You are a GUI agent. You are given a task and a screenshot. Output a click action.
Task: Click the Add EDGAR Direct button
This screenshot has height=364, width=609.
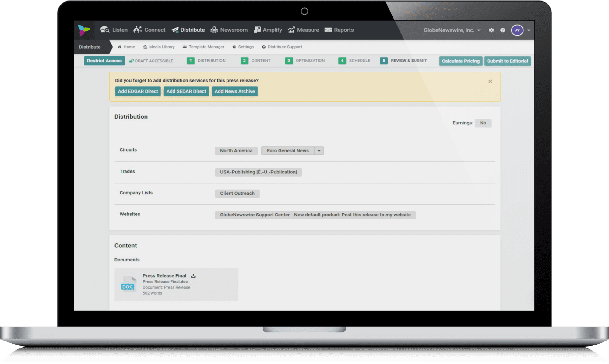138,91
